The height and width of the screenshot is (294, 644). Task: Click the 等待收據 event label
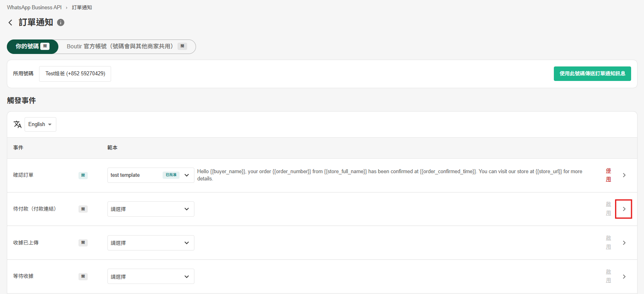pyautogui.click(x=23, y=276)
